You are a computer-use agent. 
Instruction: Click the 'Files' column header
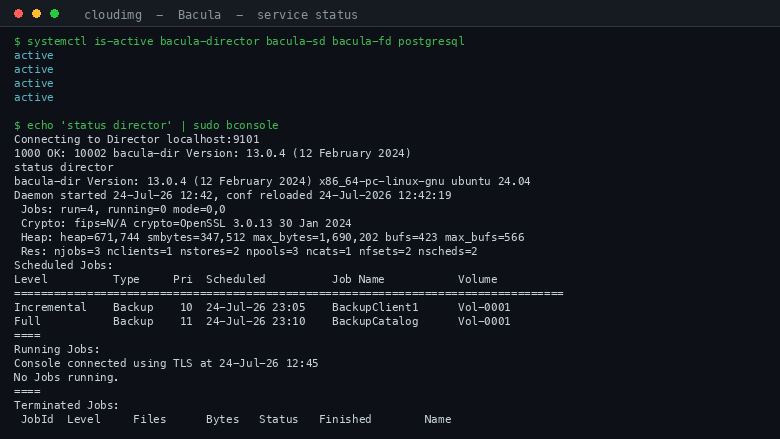tap(150, 419)
